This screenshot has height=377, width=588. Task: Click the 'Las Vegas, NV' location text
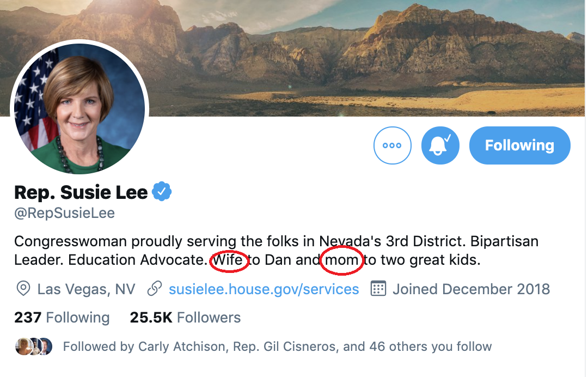(86, 289)
